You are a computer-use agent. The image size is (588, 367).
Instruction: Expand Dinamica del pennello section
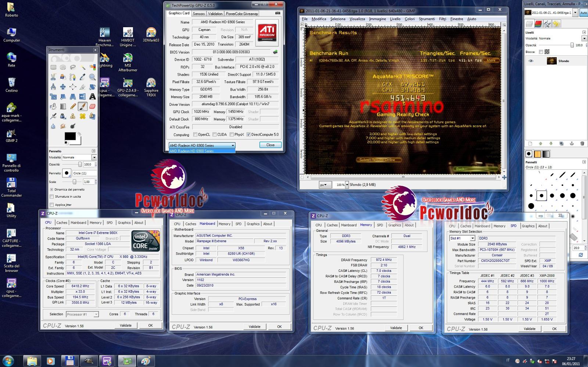click(x=52, y=190)
